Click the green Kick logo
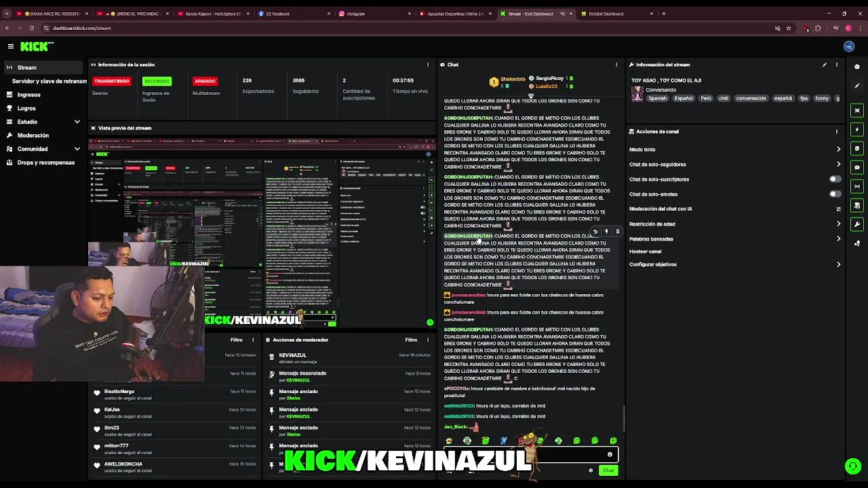The height and width of the screenshot is (488, 868). 36,46
